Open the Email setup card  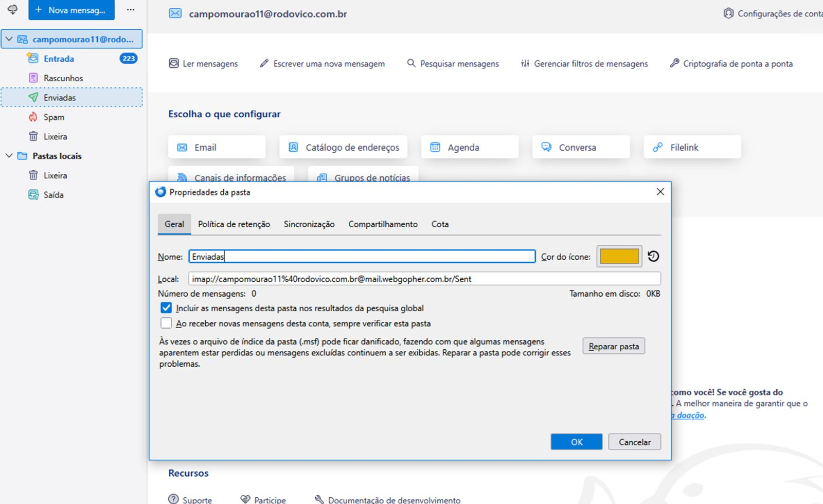coord(217,147)
